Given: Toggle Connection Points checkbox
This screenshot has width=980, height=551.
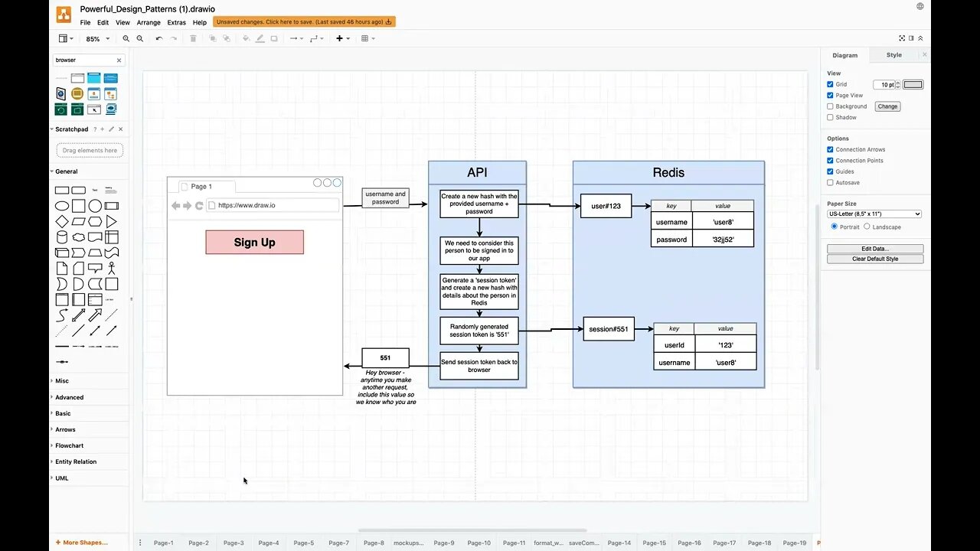Looking at the screenshot, I should (830, 161).
